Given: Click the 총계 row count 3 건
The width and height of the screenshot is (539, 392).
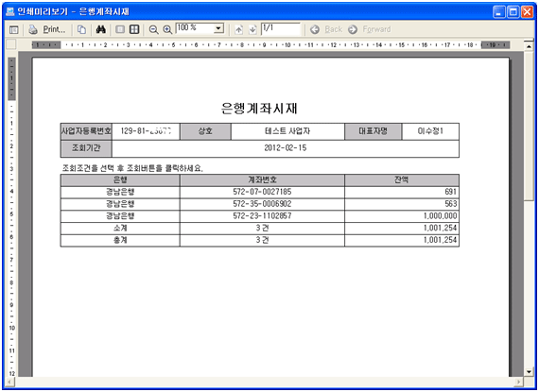Looking at the screenshot, I should (x=262, y=240).
